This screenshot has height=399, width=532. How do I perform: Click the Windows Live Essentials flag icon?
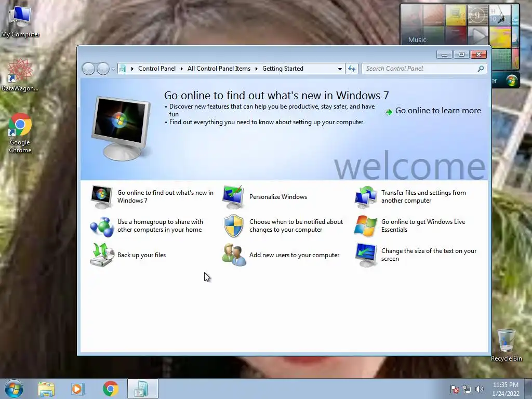tap(365, 225)
